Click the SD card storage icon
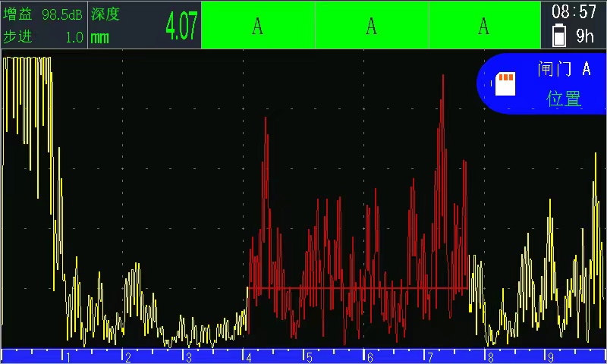 pos(505,83)
